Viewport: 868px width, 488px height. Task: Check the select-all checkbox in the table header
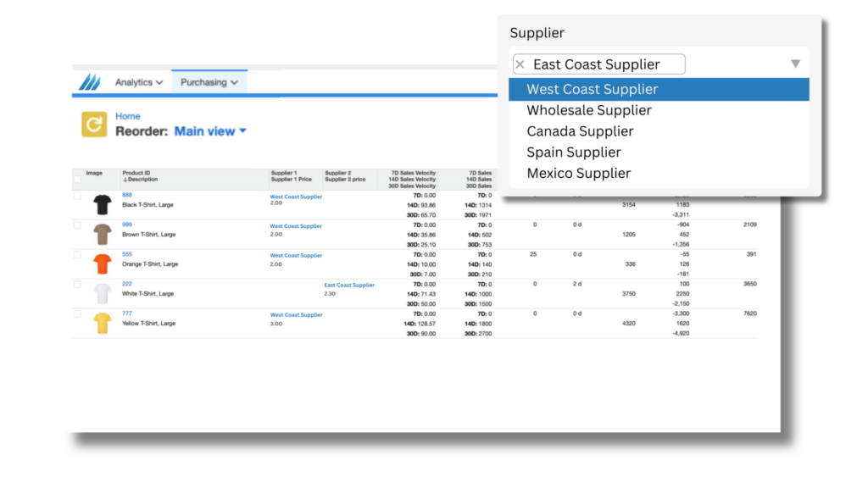pos(77,180)
